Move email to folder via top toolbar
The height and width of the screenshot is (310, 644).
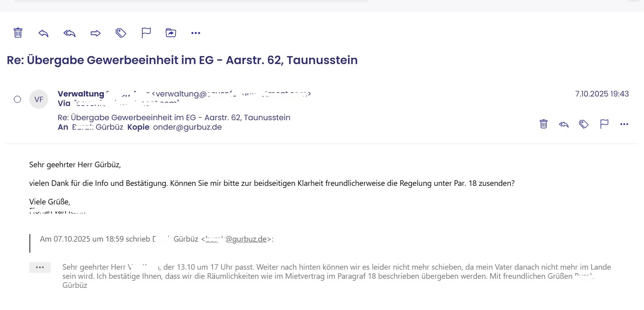[x=171, y=33]
